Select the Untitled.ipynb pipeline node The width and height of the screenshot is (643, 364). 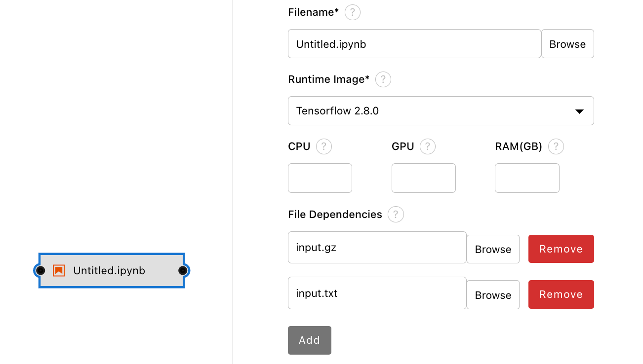click(x=111, y=270)
